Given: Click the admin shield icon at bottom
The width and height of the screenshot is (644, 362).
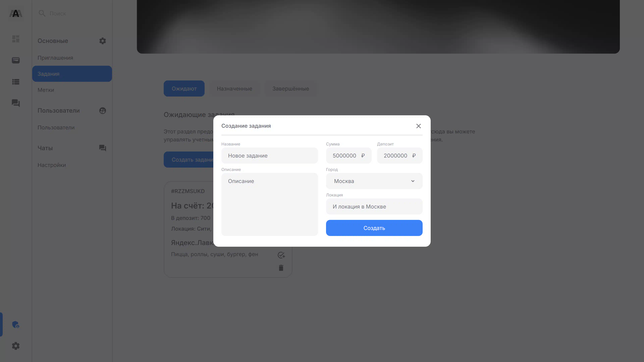Looking at the screenshot, I should (x=16, y=324).
